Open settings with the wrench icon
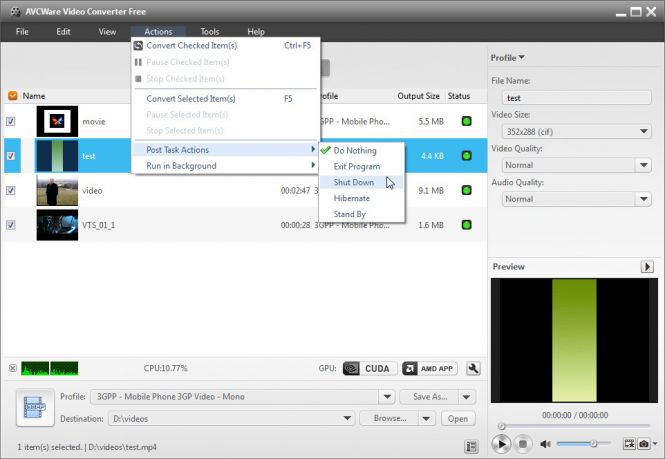The height and width of the screenshot is (459, 665). (x=473, y=368)
